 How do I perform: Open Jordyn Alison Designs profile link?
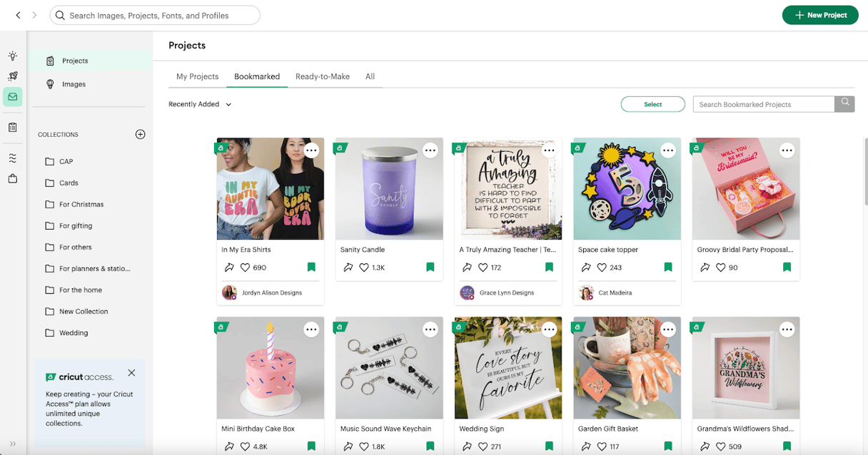pyautogui.click(x=271, y=292)
